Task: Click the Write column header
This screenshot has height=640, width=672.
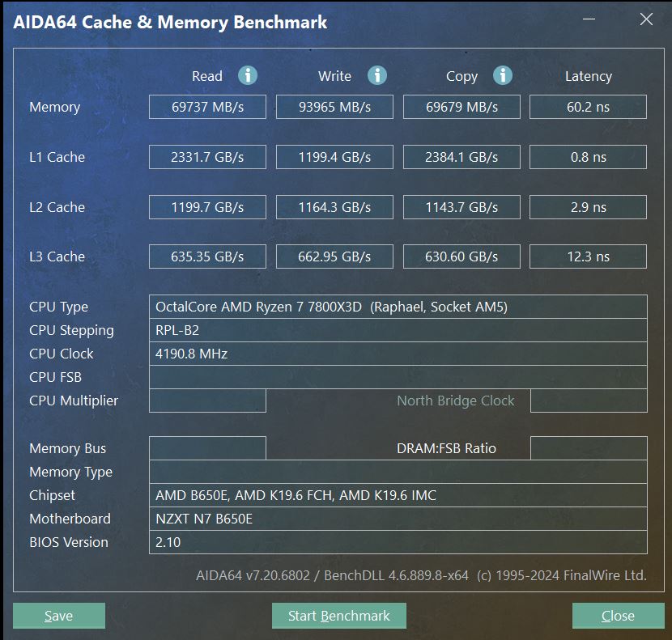Action: 334,76
